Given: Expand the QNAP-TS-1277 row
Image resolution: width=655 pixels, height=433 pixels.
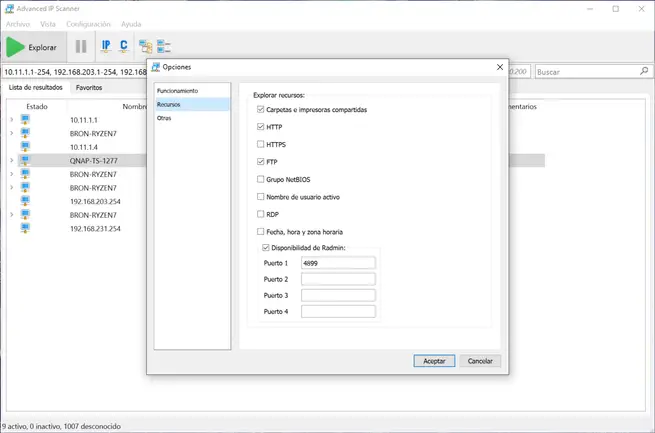Looking at the screenshot, I should coord(11,160).
